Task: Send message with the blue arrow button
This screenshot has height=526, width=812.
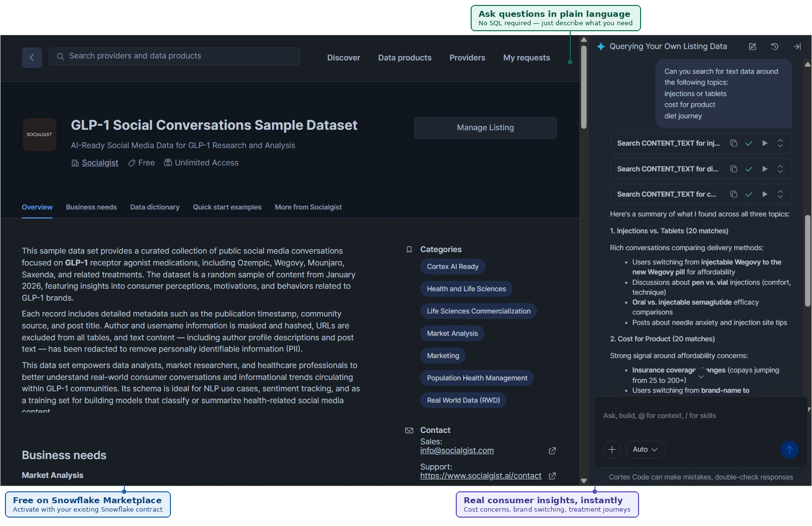Action: coord(790,450)
